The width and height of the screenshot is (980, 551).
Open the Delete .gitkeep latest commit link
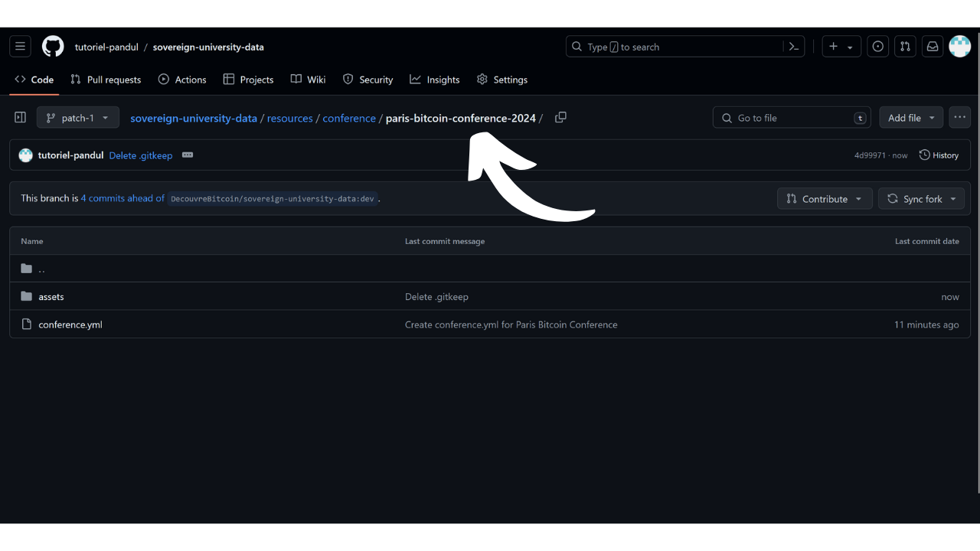141,155
